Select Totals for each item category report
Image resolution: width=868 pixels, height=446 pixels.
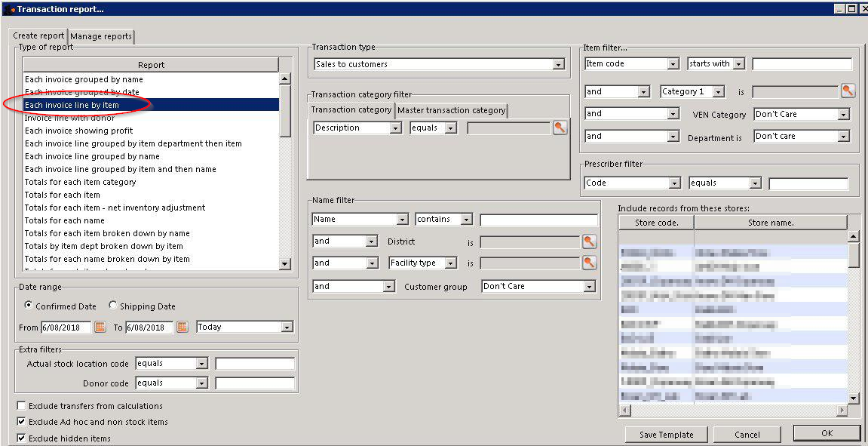(80, 182)
